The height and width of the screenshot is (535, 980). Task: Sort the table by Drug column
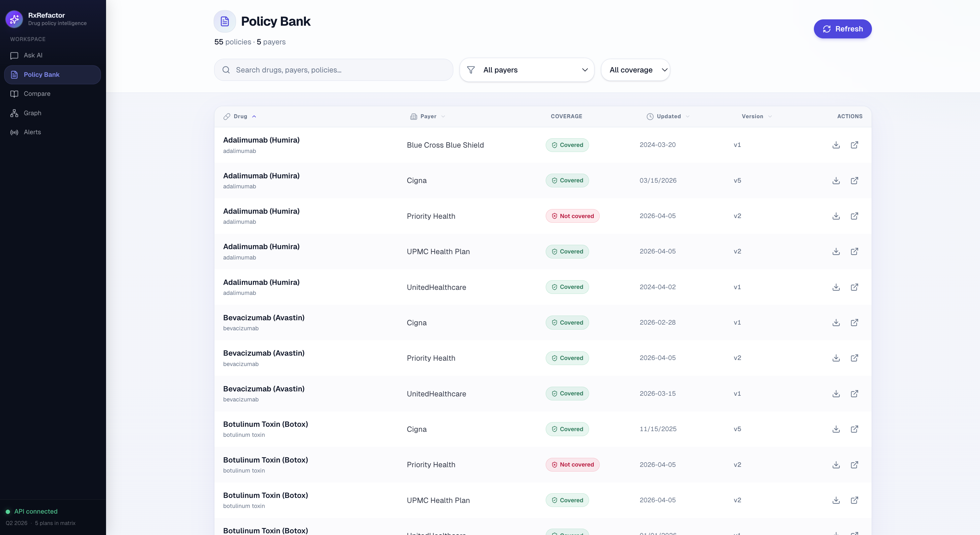[240, 117]
